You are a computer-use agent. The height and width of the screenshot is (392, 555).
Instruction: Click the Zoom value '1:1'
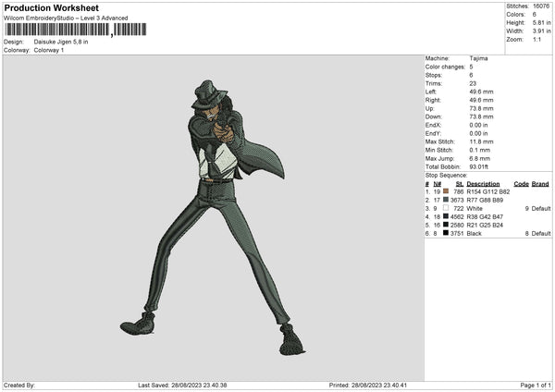[536, 39]
